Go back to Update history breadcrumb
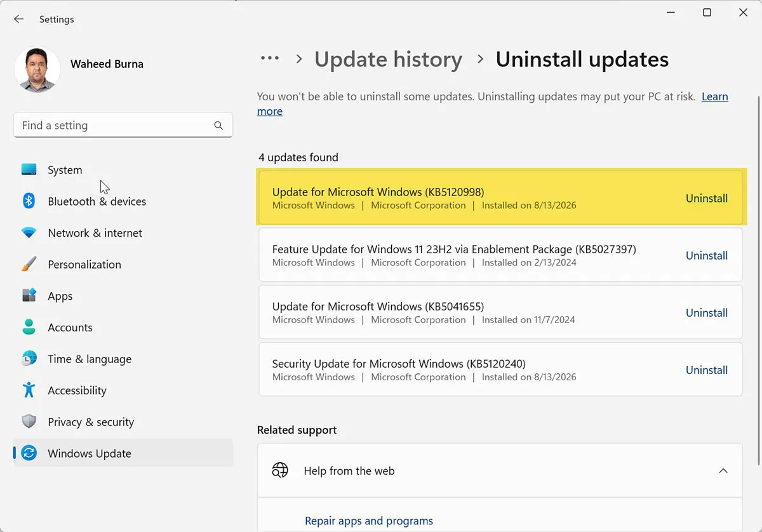Viewport: 762px width, 532px height. (388, 59)
